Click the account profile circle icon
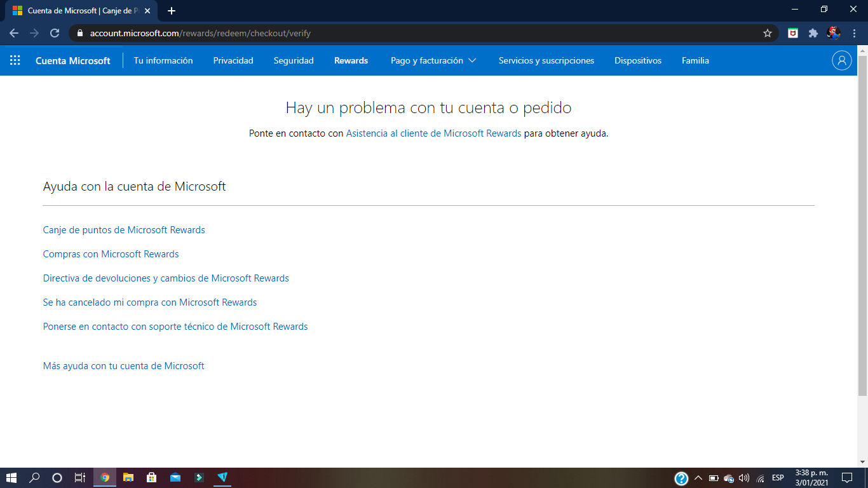This screenshot has width=868, height=488. [x=841, y=60]
